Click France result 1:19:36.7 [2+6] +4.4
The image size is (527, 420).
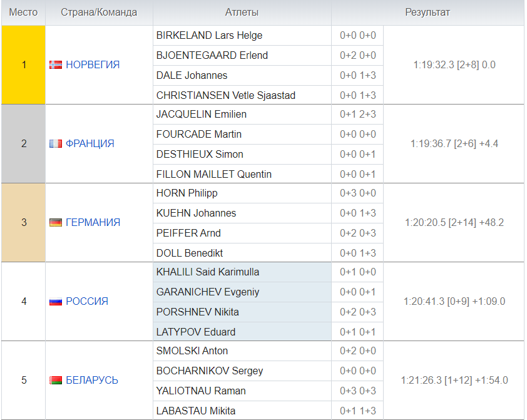[x=454, y=143]
